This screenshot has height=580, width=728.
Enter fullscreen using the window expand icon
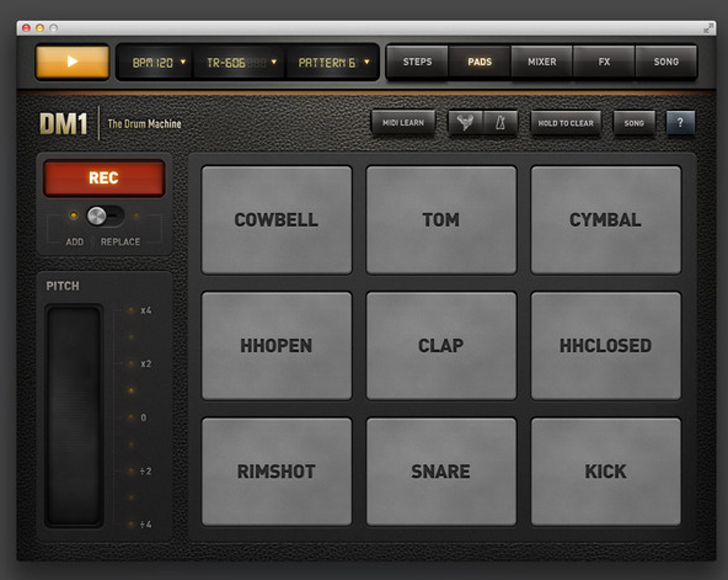coord(708,29)
